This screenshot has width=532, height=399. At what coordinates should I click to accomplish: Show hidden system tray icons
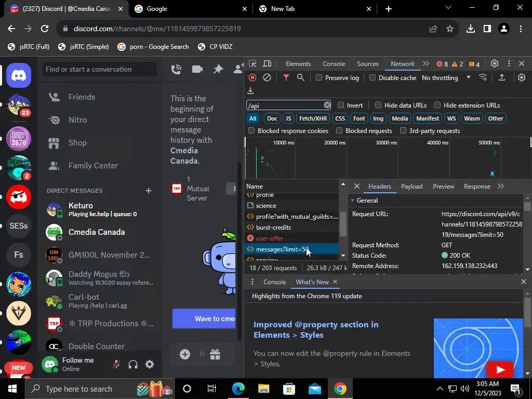pos(440,389)
